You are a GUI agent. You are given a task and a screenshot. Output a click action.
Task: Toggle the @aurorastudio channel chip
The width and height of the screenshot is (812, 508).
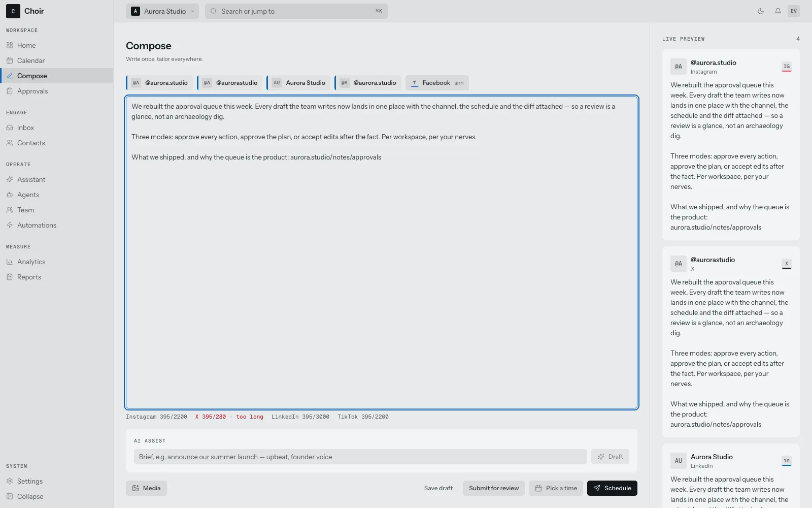pos(230,83)
